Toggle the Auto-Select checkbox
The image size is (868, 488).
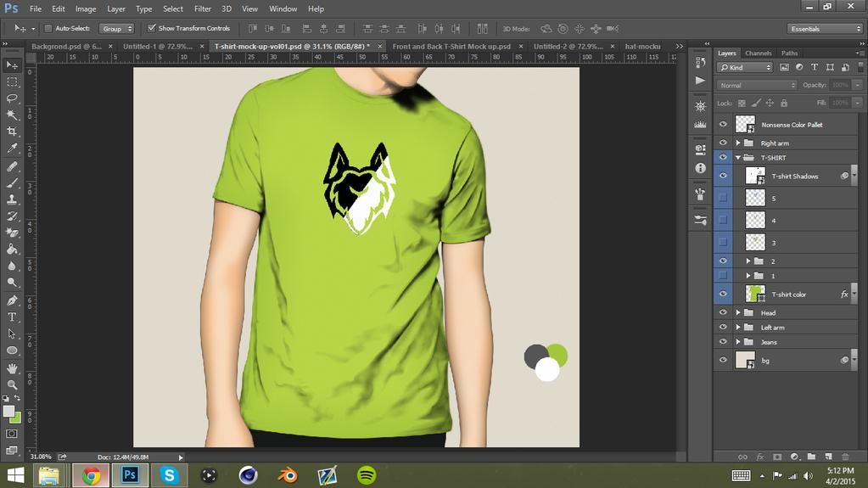tap(48, 28)
